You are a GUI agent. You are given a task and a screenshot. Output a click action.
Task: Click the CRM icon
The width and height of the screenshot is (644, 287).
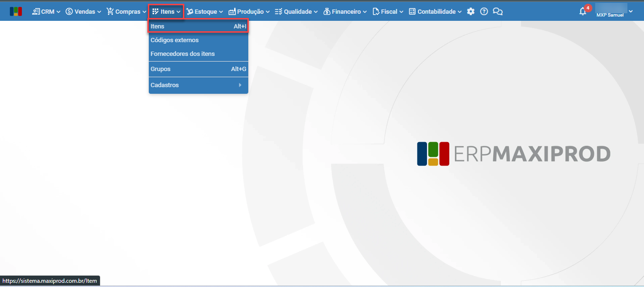[36, 11]
